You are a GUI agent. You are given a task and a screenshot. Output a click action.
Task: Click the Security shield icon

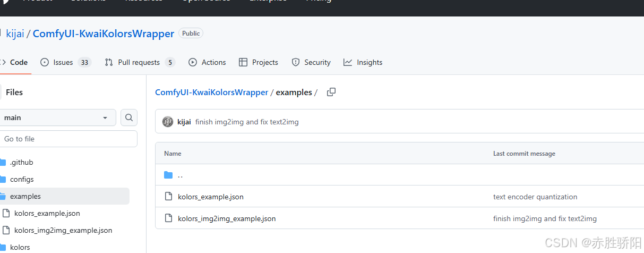coord(296,62)
